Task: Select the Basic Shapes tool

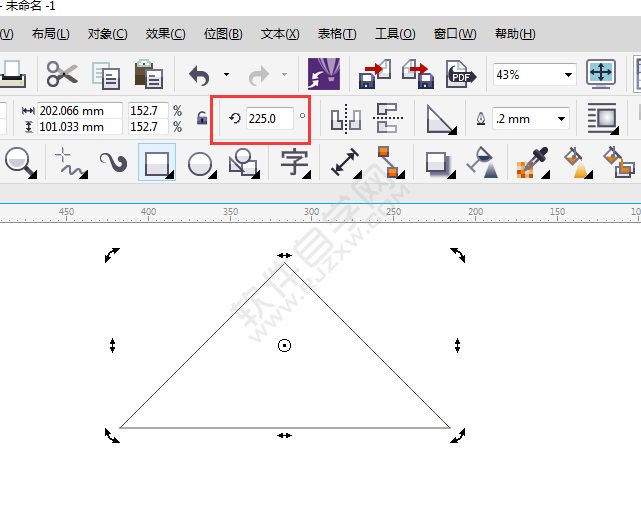Action: pyautogui.click(x=244, y=163)
